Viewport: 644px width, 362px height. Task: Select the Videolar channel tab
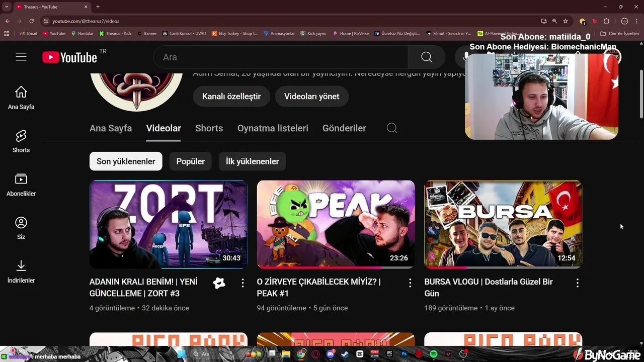[x=164, y=128]
